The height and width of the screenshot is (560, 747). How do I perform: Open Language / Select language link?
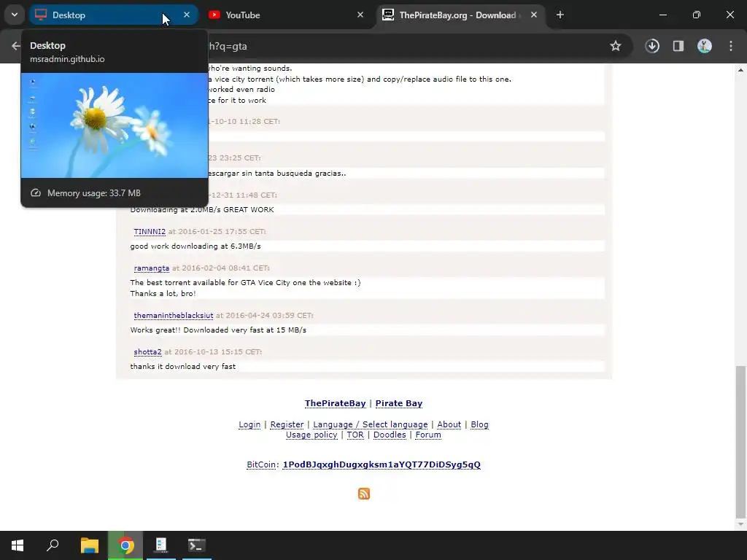[370, 424]
